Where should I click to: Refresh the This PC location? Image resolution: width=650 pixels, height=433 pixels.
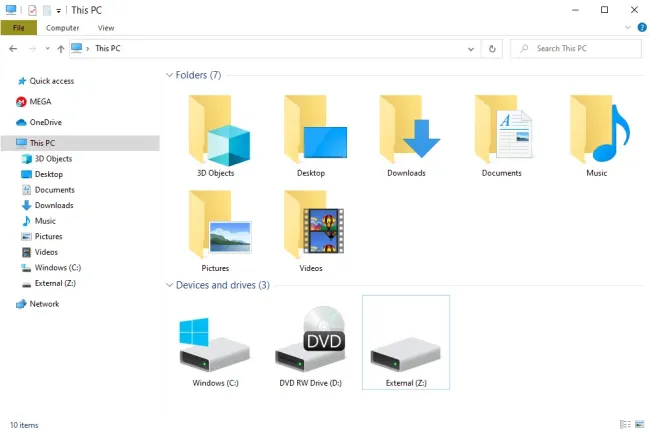(x=492, y=48)
